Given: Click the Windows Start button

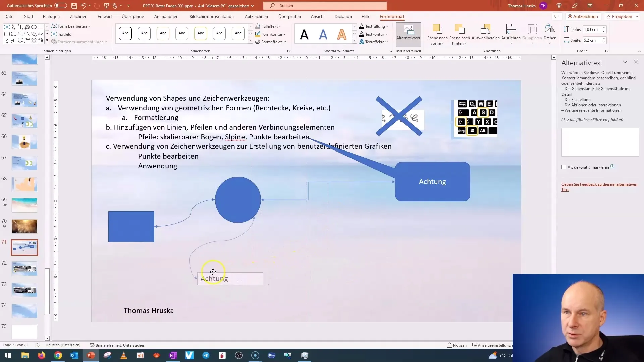Looking at the screenshot, I should click(8, 355).
